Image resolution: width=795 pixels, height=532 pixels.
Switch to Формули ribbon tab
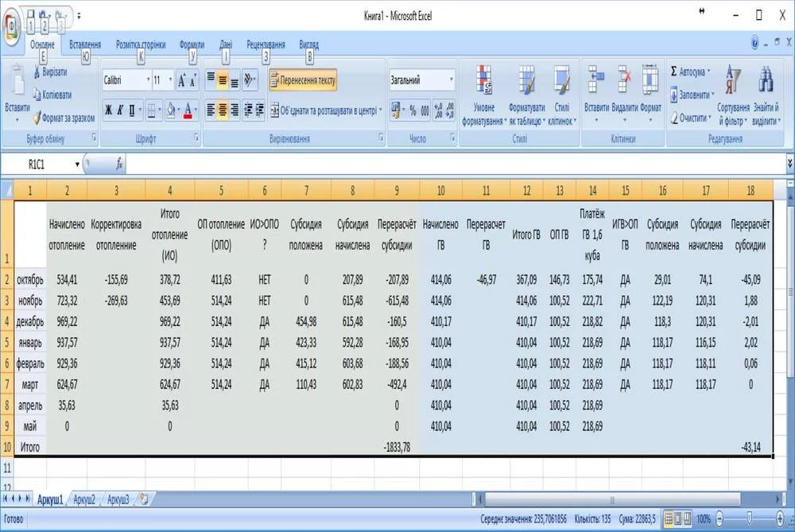[192, 45]
